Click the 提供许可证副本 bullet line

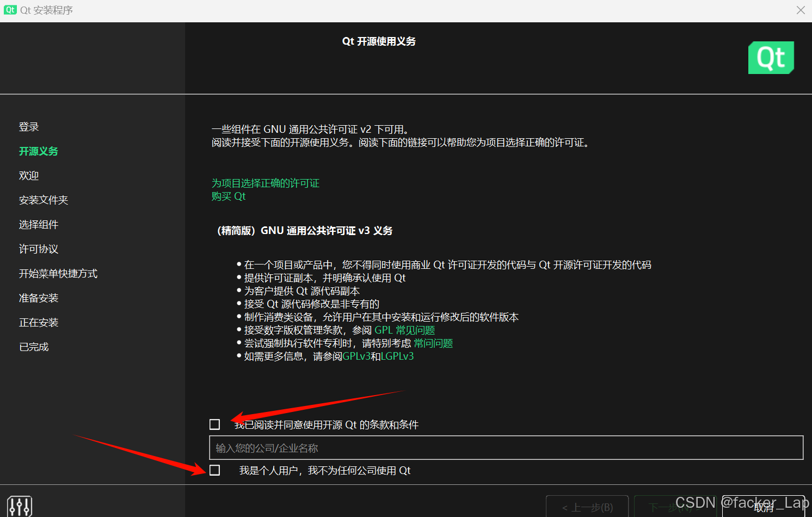[325, 278]
